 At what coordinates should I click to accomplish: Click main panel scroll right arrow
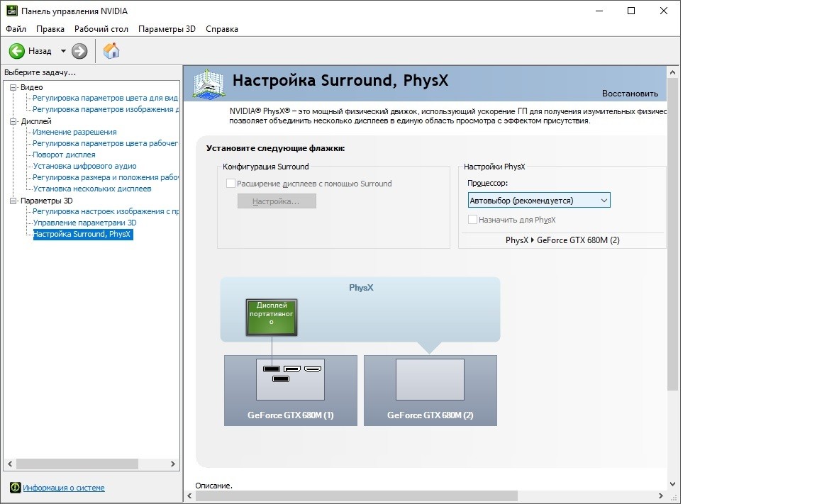[x=661, y=495]
